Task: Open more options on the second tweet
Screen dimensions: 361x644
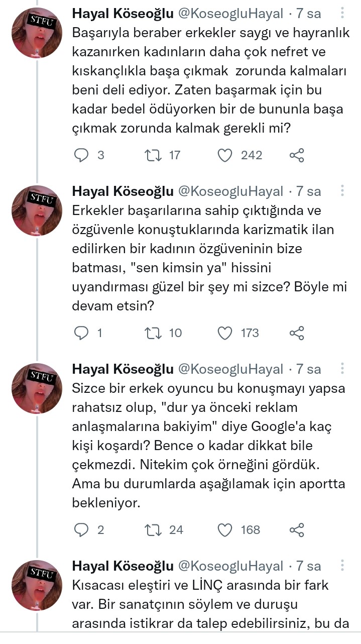Action: point(342,191)
